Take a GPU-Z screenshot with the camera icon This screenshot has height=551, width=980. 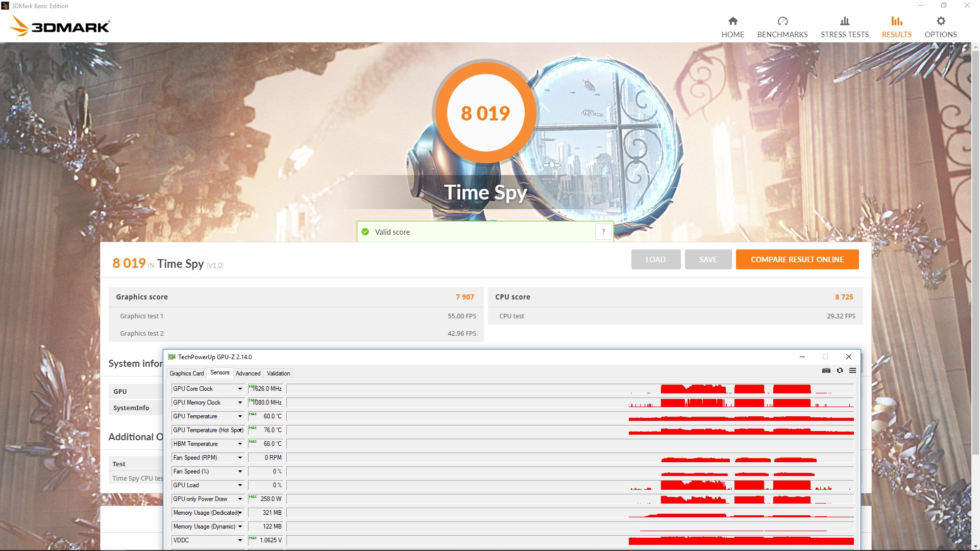coord(826,370)
